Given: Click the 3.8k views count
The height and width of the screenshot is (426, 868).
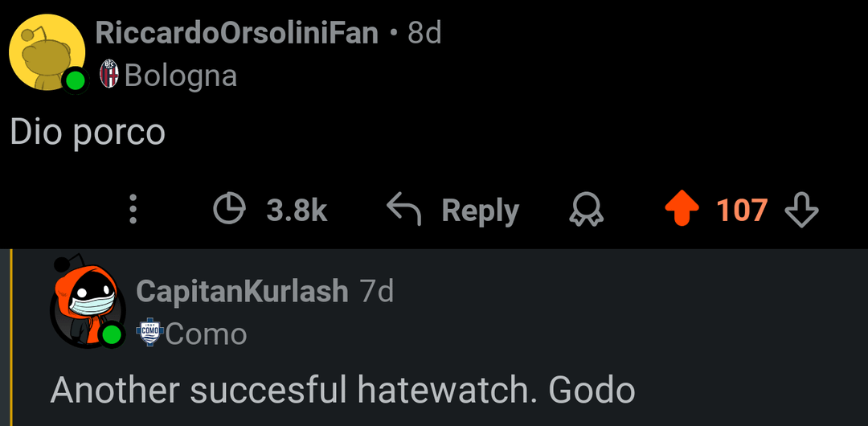Looking at the screenshot, I should click(x=297, y=211).
